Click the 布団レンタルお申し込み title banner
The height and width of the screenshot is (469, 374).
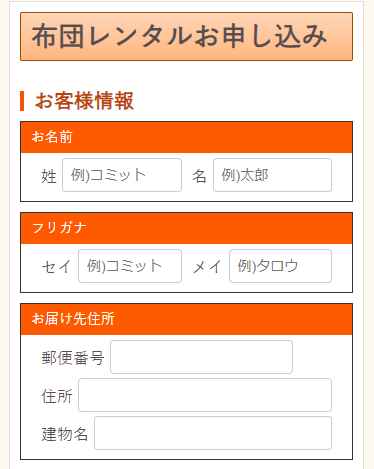point(186,37)
